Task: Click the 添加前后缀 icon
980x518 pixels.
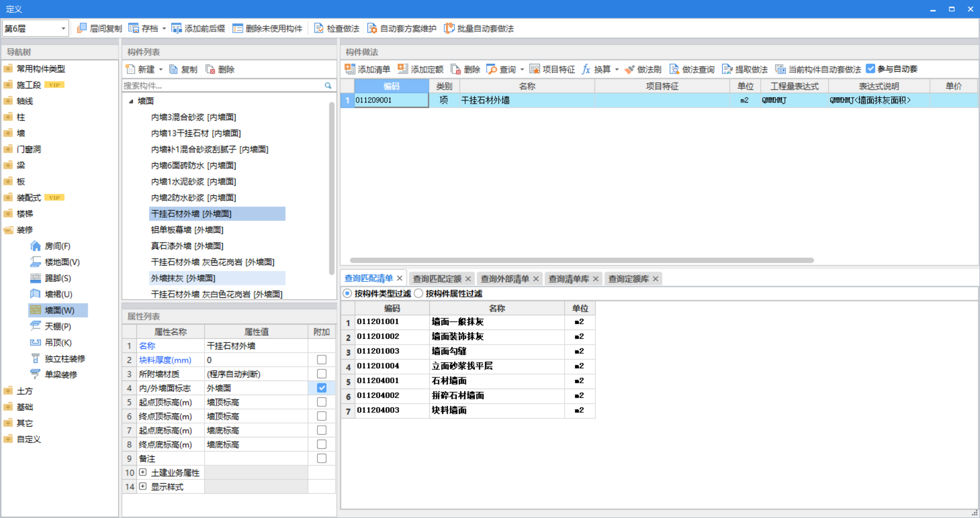Action: [x=176, y=28]
